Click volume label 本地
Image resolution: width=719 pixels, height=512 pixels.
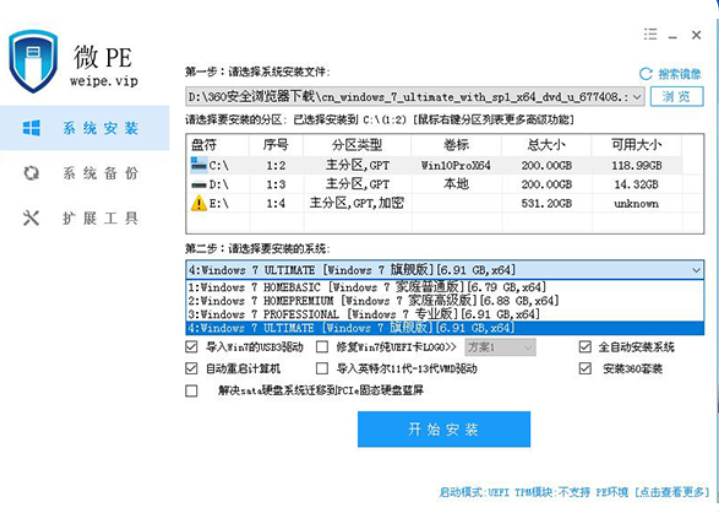coord(456,184)
